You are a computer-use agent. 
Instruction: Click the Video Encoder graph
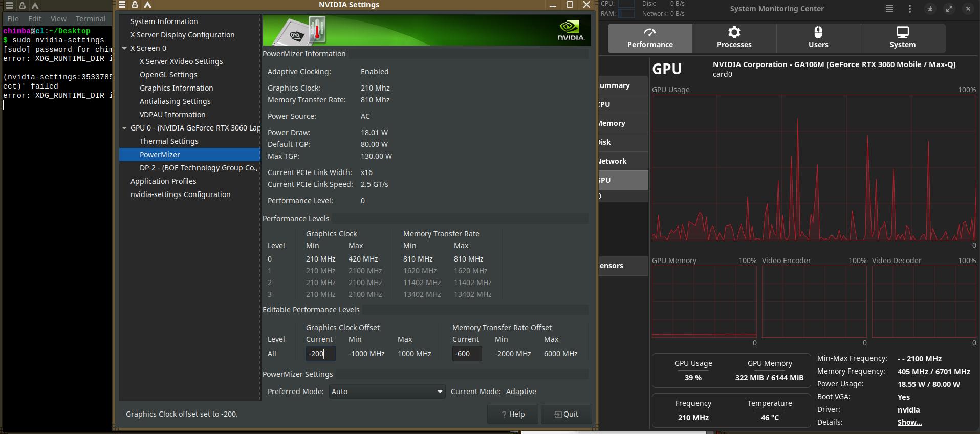point(814,302)
